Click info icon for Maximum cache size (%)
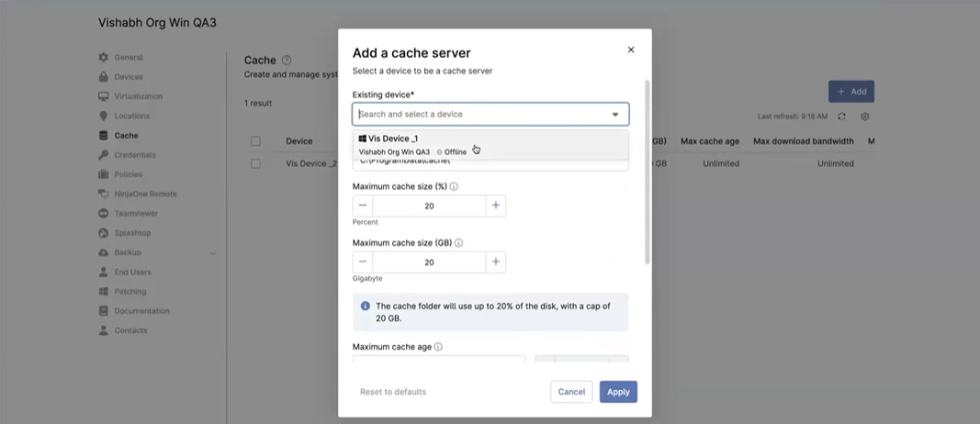Viewport: 980px width, 424px height. click(454, 186)
